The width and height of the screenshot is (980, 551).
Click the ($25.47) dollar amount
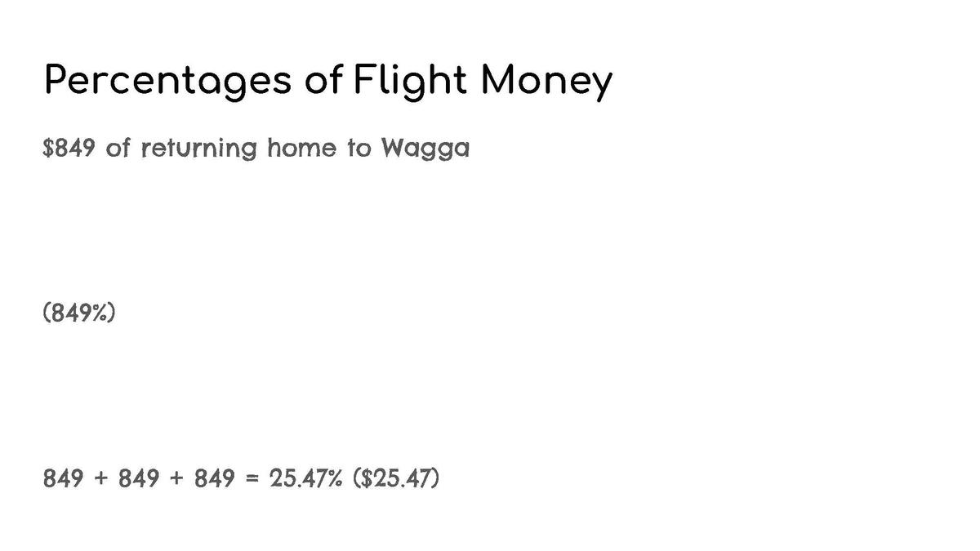click(x=396, y=478)
